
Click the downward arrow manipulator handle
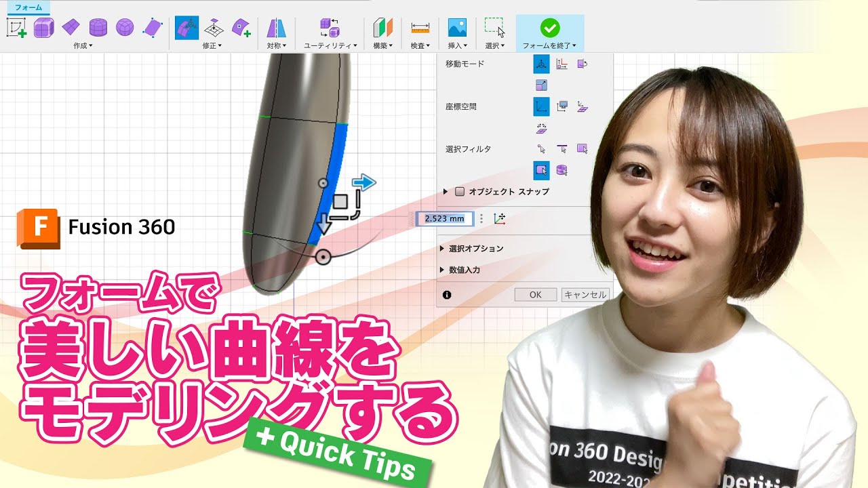tap(324, 224)
